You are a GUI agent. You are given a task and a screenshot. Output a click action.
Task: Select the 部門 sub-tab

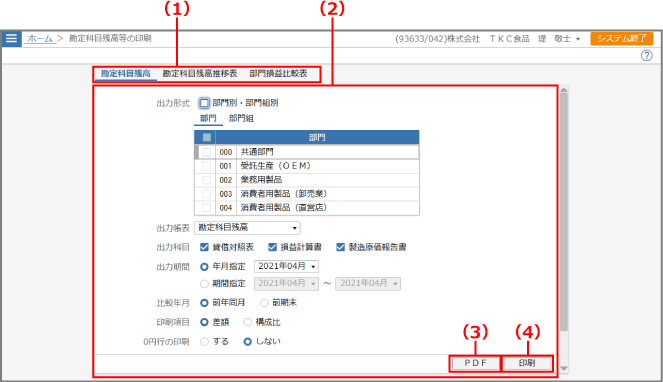(x=208, y=118)
